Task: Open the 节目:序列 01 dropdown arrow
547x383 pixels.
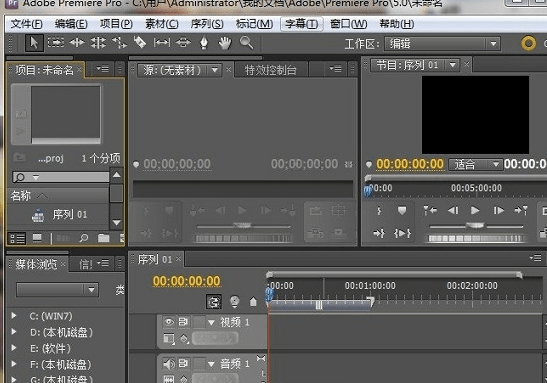Action: [453, 65]
